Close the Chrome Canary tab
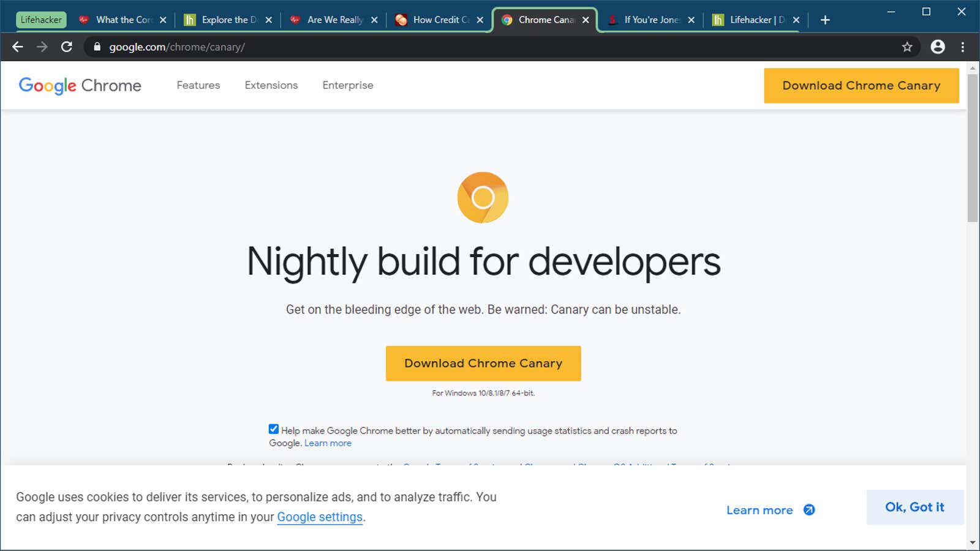 pyautogui.click(x=586, y=20)
